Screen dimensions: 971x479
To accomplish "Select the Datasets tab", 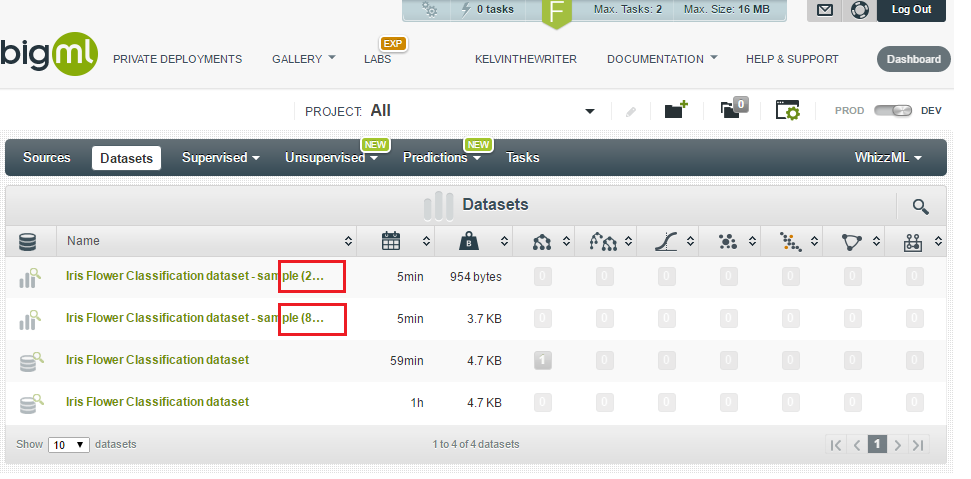I will [x=126, y=158].
